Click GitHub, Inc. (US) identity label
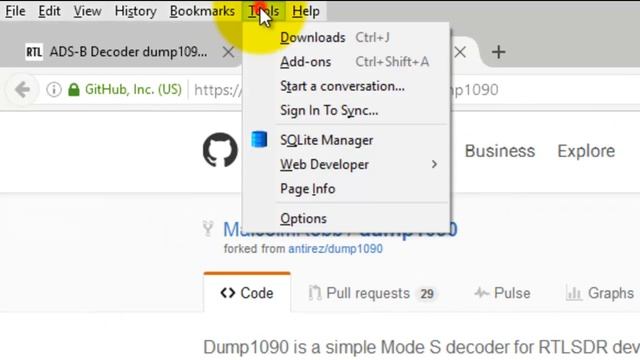Screen dimensions: 640x360 pos(133,89)
